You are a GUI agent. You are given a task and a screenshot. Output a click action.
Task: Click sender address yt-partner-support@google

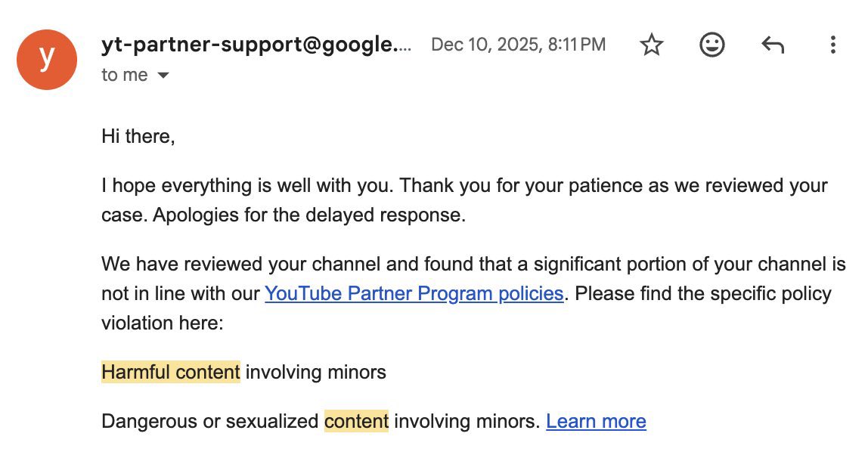point(257,45)
